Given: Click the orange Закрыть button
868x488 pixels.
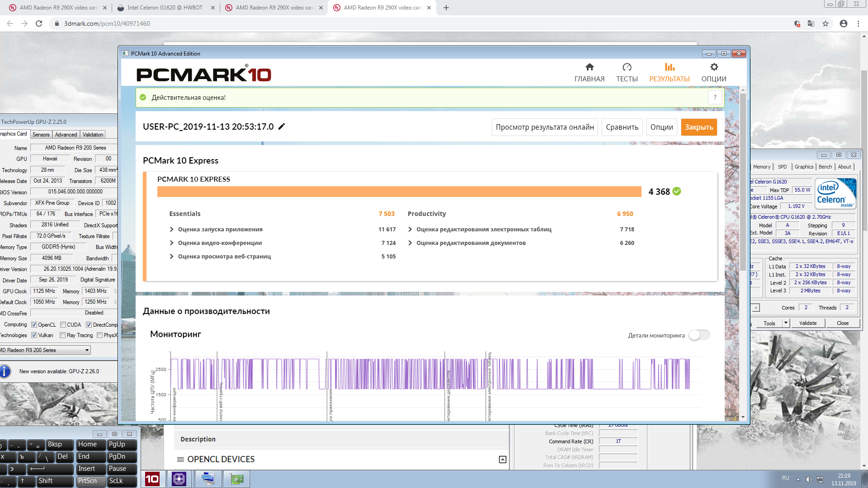Looking at the screenshot, I should click(x=699, y=127).
